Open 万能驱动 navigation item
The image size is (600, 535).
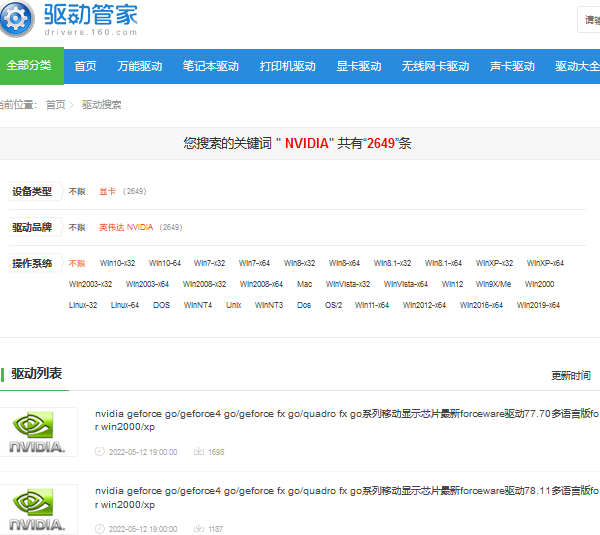[x=140, y=66]
